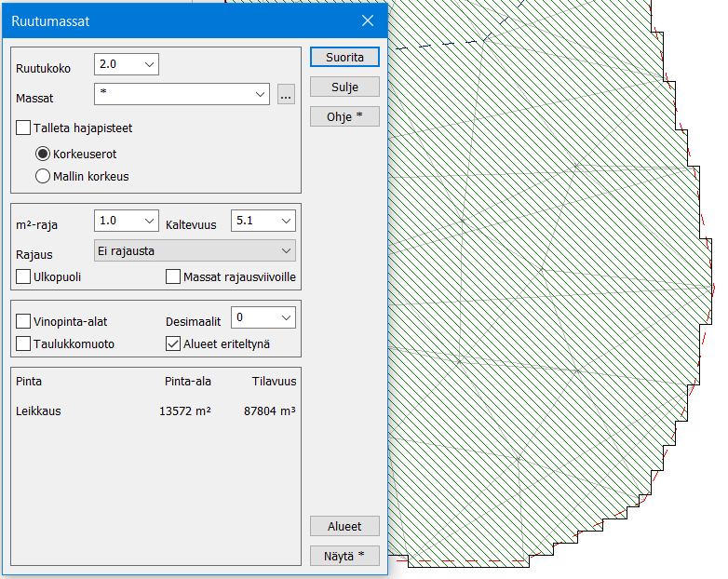
Task: Click the Suorita button
Action: (x=344, y=57)
